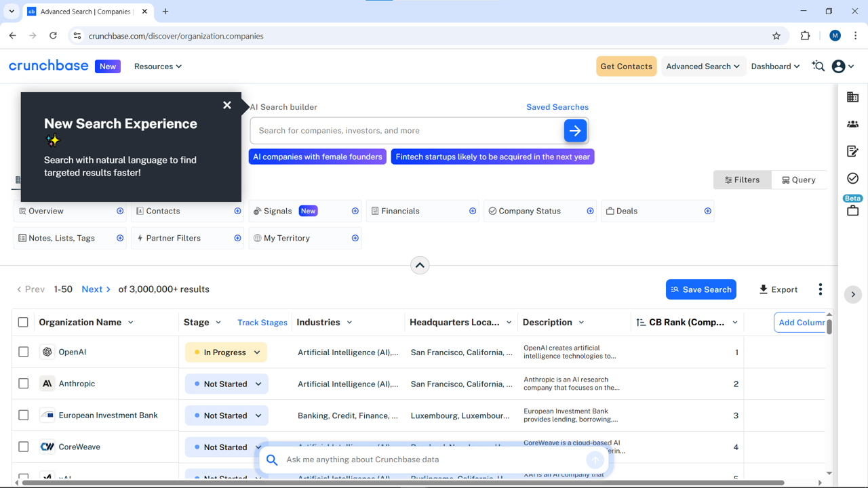Open the Saved Searches link
This screenshot has width=868, height=488.
click(557, 107)
